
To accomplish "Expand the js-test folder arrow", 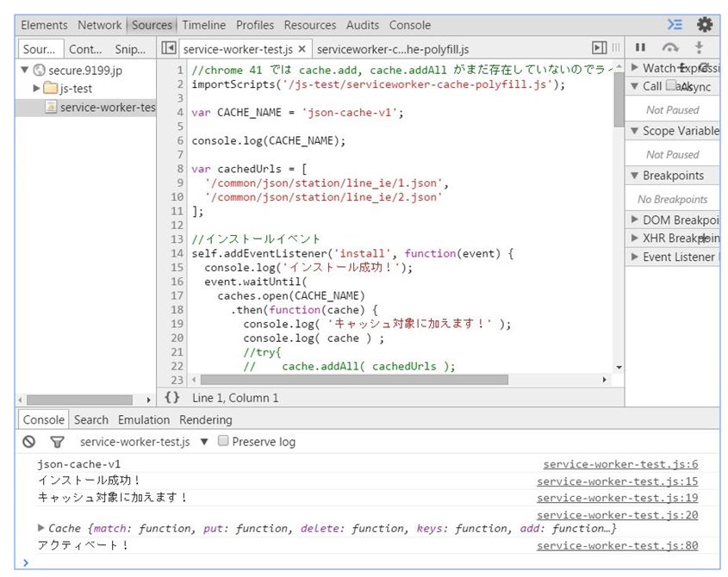I will point(36,88).
